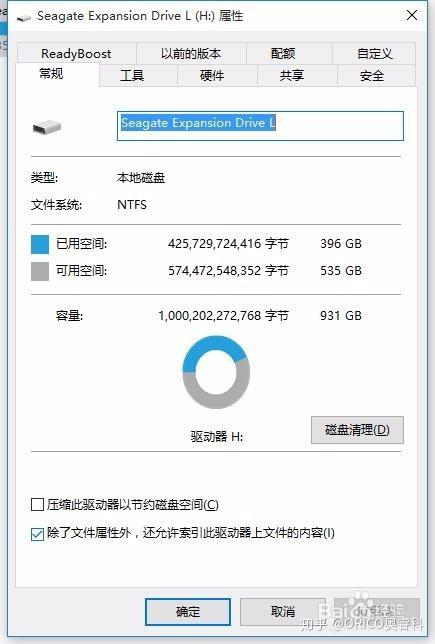Switch to the ReadyBoost tab
Screen dimensions: 435x644
[76, 54]
